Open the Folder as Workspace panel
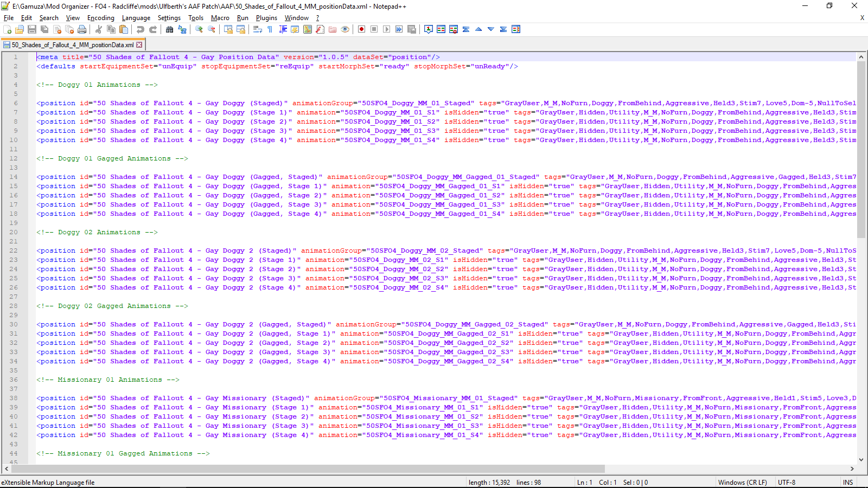Image resolution: width=868 pixels, height=488 pixels. click(x=333, y=29)
